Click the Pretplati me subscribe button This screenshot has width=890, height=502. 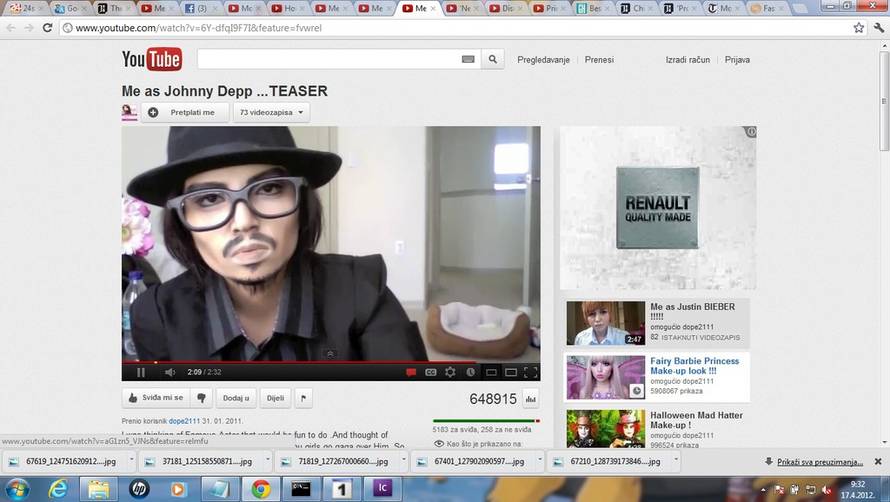click(183, 113)
